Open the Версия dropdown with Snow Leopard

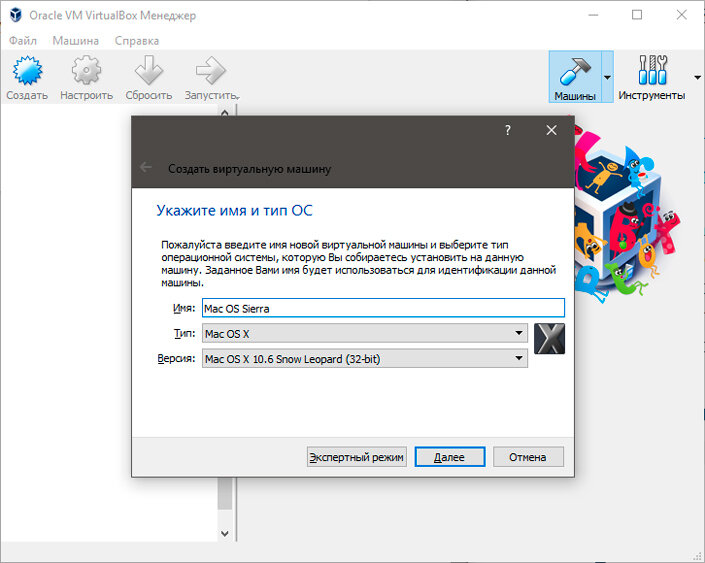pyautogui.click(x=365, y=358)
